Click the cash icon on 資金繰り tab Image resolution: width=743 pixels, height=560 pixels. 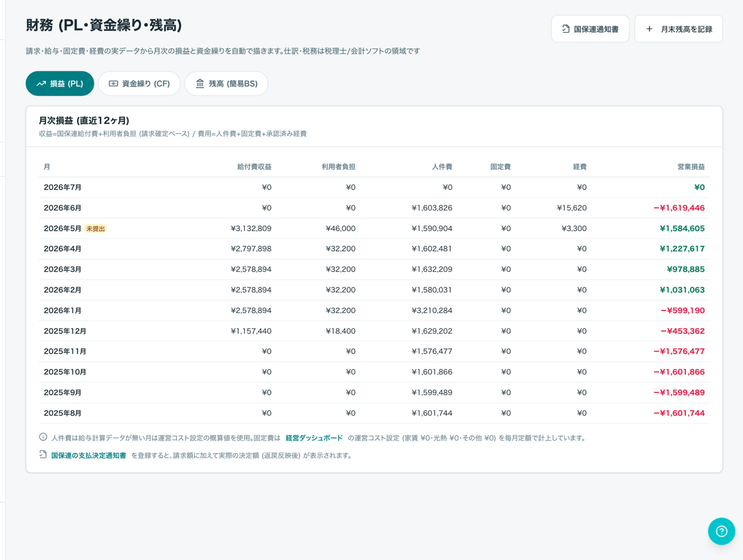(113, 84)
